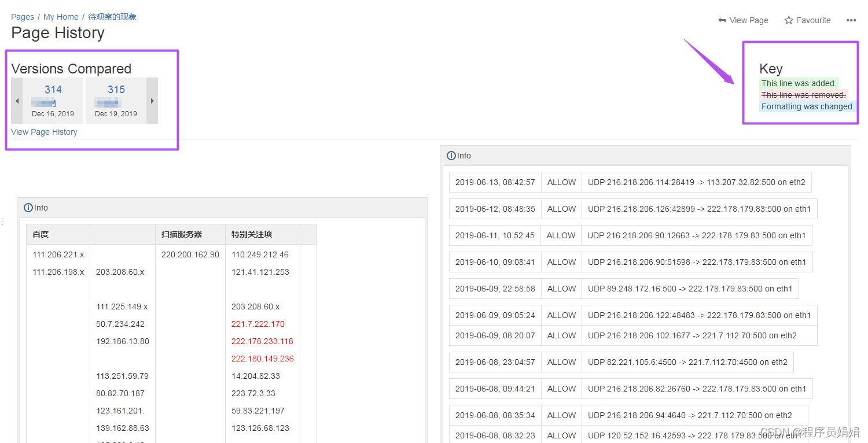Click the UDP 82.221.105.6:4500 log entry

pos(687,362)
